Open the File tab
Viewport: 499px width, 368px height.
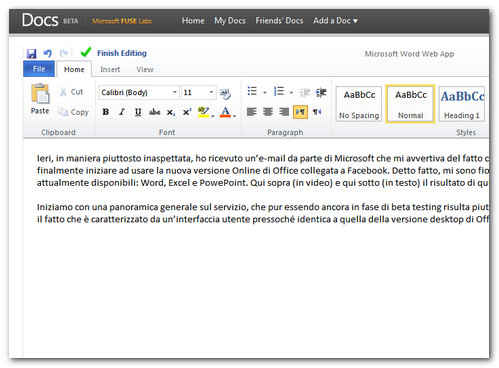coord(39,69)
